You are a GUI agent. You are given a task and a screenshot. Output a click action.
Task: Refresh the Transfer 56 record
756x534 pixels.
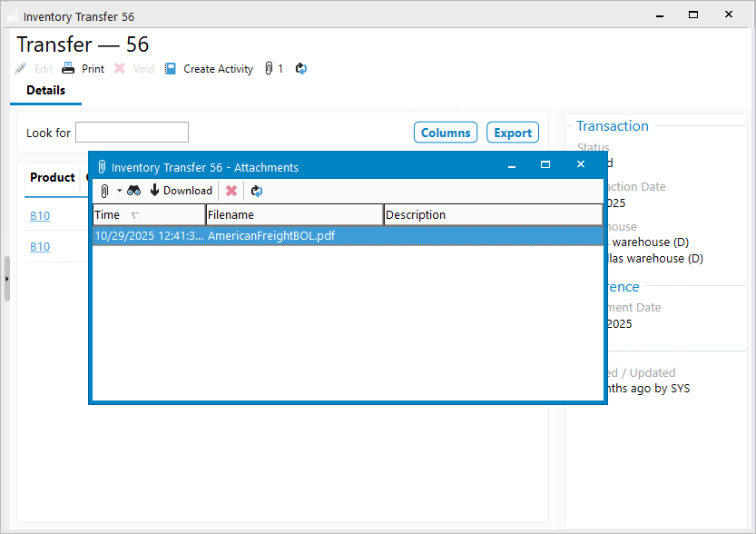coord(301,69)
